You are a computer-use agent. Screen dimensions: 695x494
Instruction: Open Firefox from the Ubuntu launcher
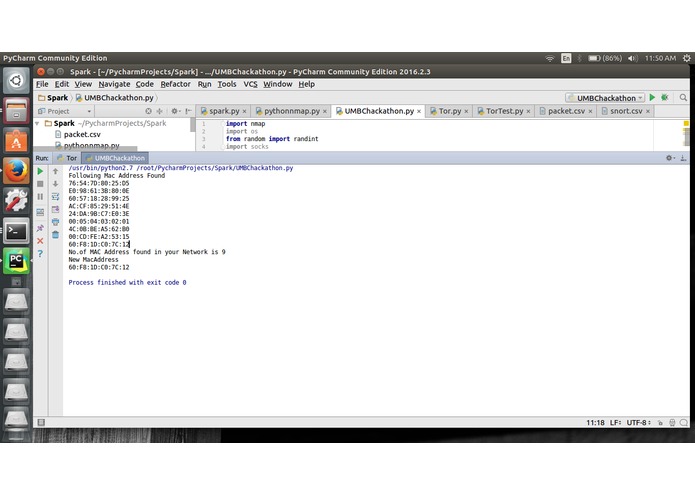pyautogui.click(x=16, y=171)
